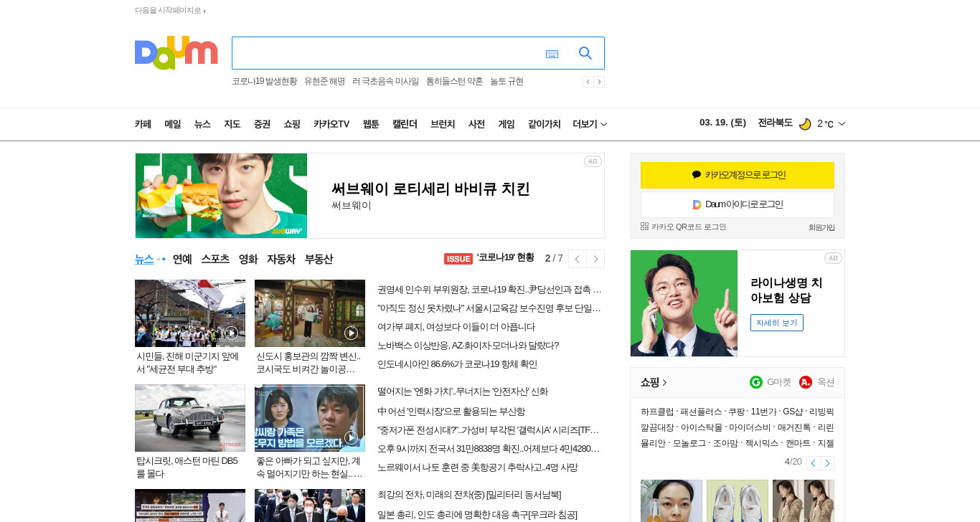Screen dimensions: 980x522
Task: Open the 사전 menu item
Action: click(476, 124)
